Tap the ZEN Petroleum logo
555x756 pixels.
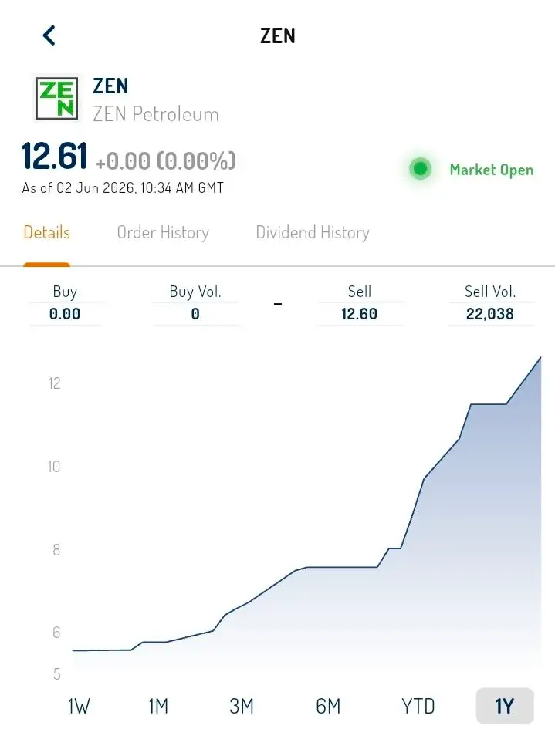point(57,99)
